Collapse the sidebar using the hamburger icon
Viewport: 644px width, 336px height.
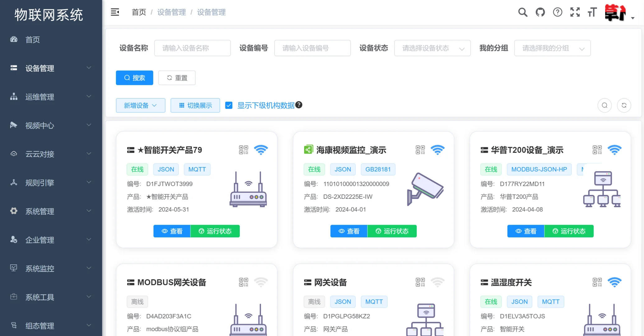[x=115, y=12]
